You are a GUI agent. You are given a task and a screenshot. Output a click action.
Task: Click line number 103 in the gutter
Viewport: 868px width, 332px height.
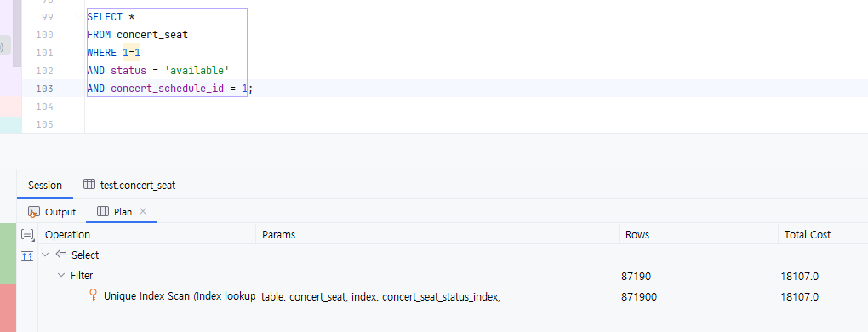tap(43, 89)
